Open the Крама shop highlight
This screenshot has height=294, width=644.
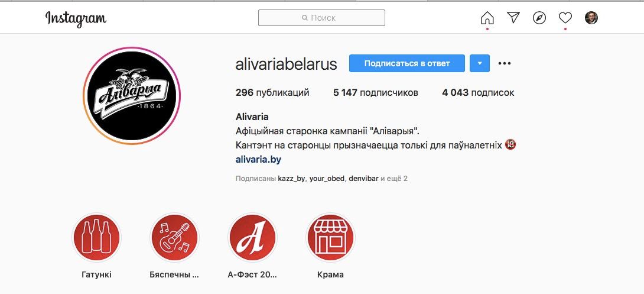point(331,238)
